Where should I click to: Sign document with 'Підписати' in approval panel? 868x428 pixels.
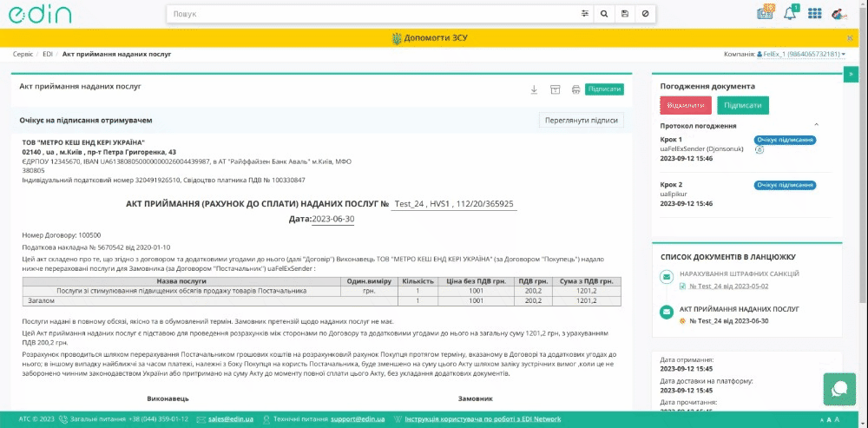point(743,105)
